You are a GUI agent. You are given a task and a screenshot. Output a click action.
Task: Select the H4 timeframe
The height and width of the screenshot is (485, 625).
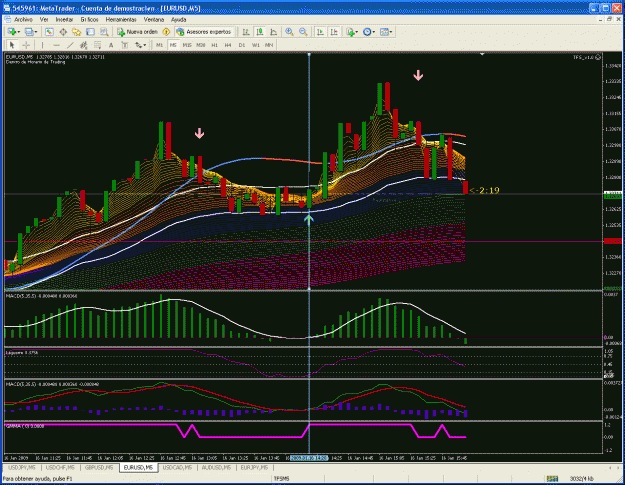[x=228, y=45]
